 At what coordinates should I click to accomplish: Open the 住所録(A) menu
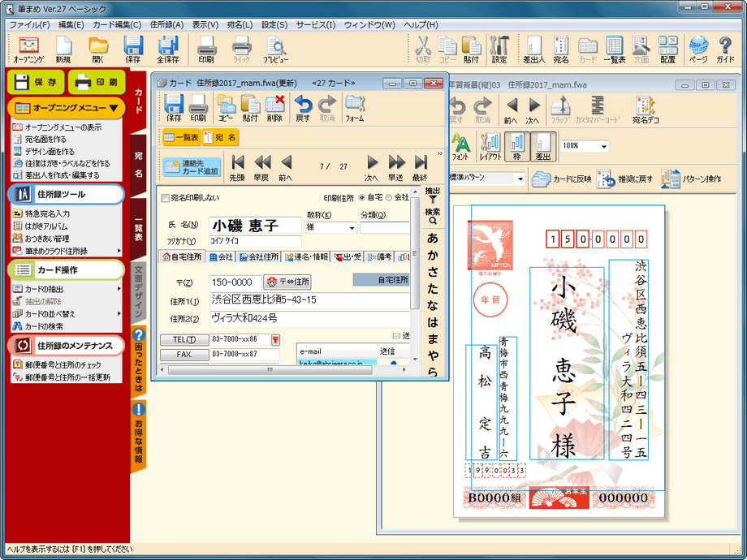(x=166, y=25)
